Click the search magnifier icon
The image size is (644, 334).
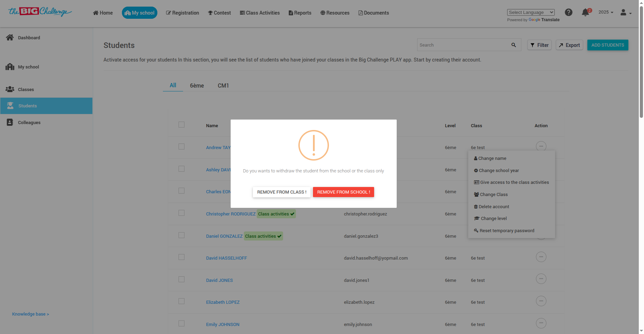[x=514, y=45]
